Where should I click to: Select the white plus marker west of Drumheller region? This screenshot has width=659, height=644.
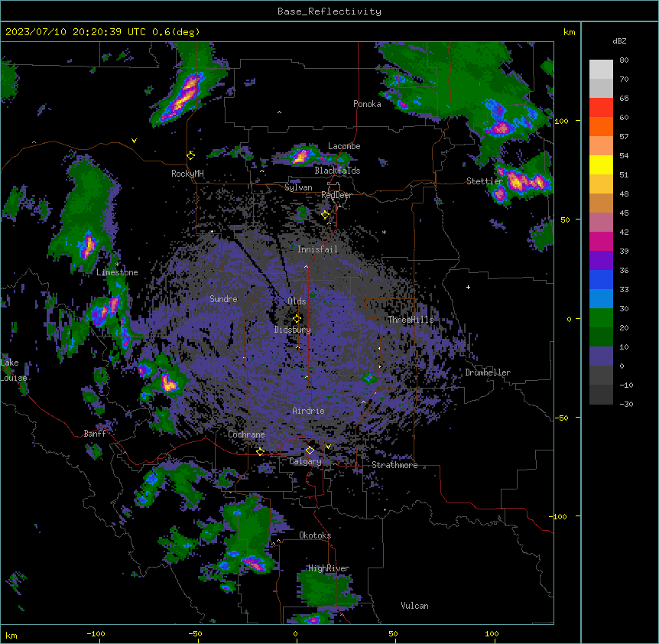(x=468, y=287)
